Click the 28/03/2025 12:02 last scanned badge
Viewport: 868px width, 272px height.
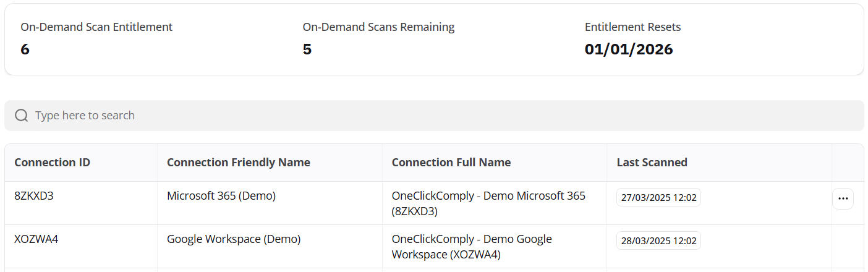(658, 240)
